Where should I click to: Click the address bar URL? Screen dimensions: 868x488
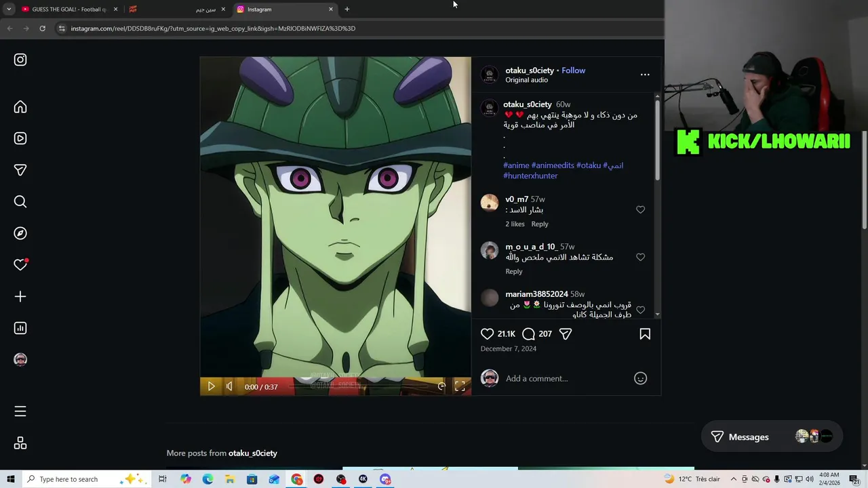click(x=213, y=28)
